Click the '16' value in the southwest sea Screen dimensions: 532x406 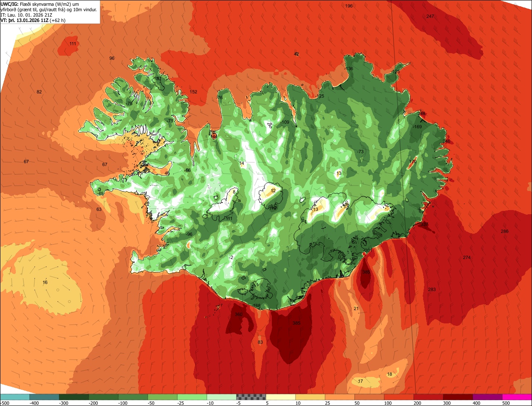pyautogui.click(x=45, y=282)
